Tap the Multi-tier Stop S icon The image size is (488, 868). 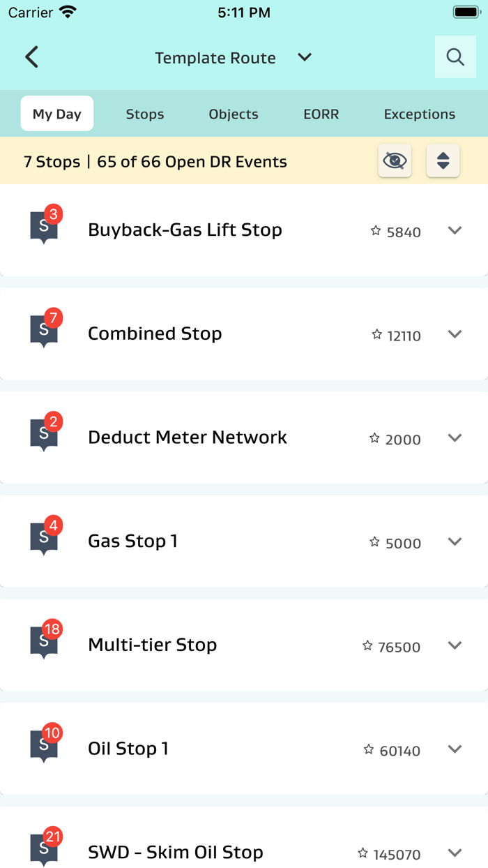[x=44, y=643]
